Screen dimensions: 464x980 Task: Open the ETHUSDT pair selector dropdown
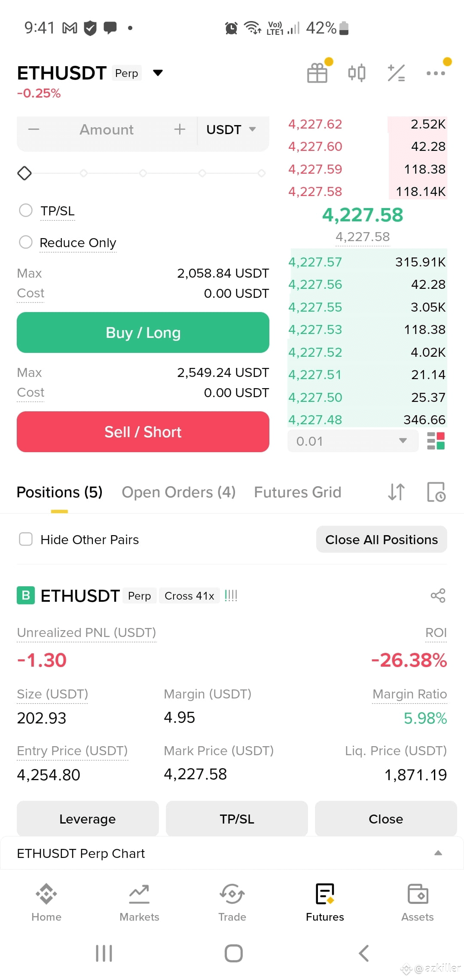[x=158, y=73]
